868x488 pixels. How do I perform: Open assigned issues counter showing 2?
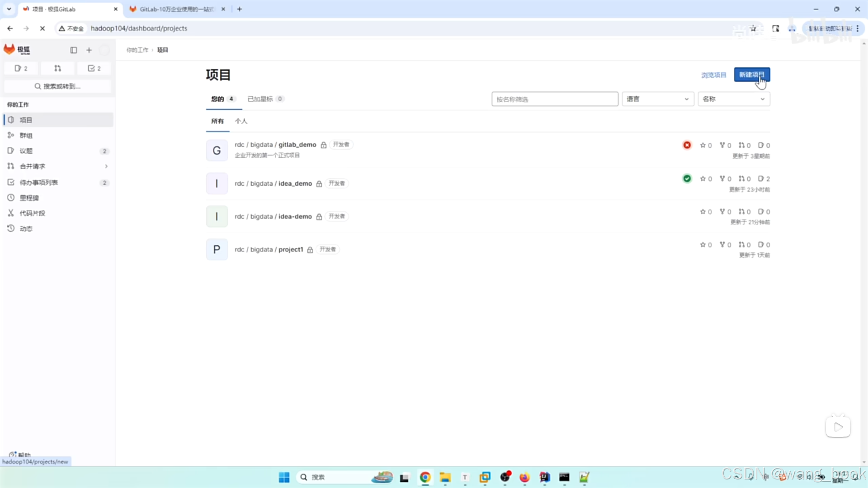[x=21, y=68]
